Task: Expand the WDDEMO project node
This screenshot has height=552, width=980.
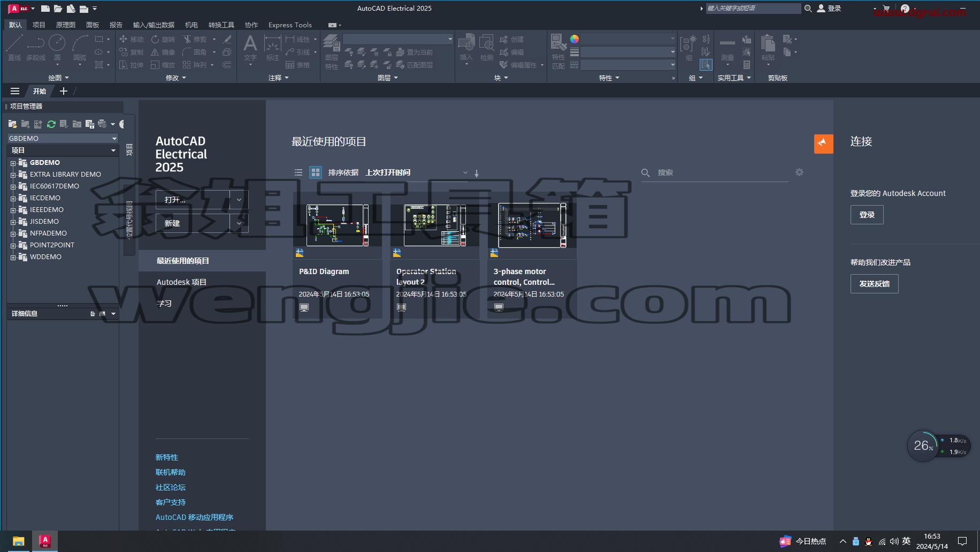Action: coord(13,257)
